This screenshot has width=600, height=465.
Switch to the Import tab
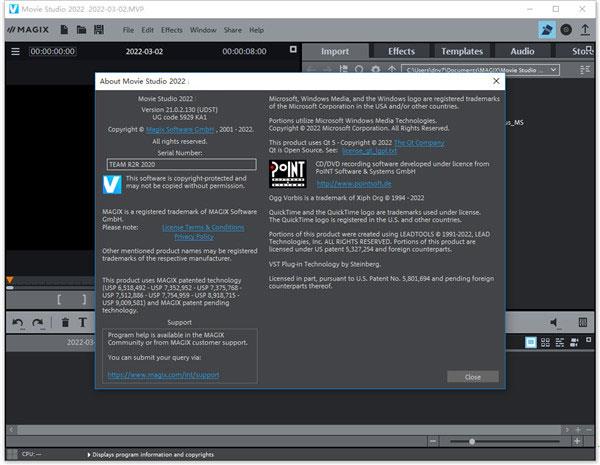click(x=335, y=51)
